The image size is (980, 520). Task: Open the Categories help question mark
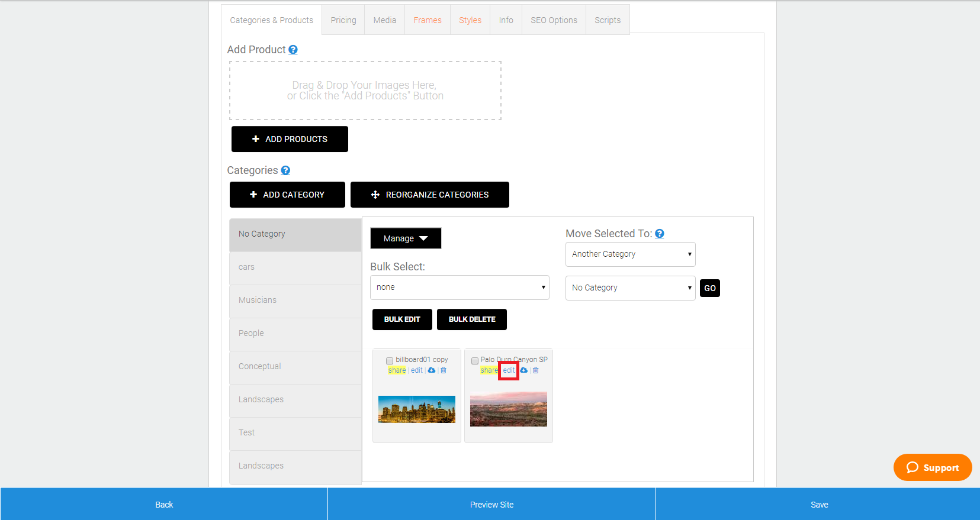(285, 170)
